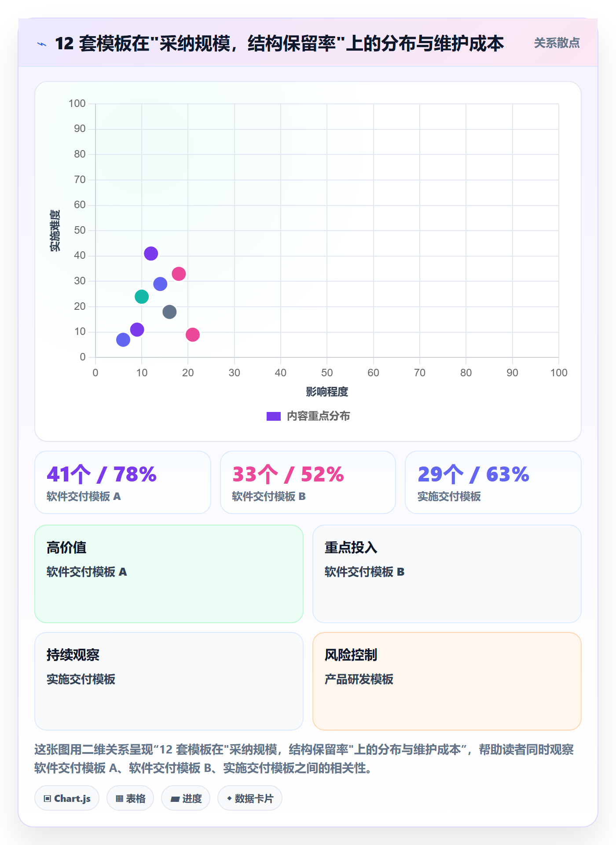Click the Chart.js tag chip
This screenshot has height=845, width=616.
point(67,798)
